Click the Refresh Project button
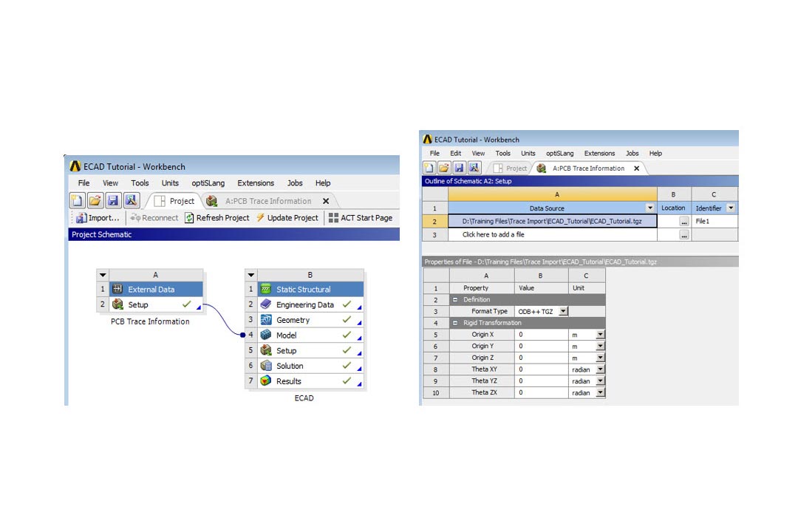 (x=217, y=218)
